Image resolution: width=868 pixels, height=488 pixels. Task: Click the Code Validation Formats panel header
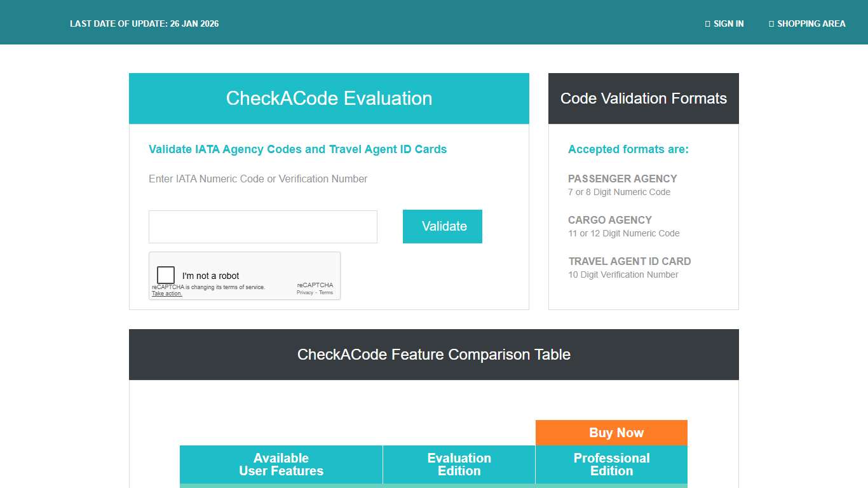pyautogui.click(x=643, y=98)
